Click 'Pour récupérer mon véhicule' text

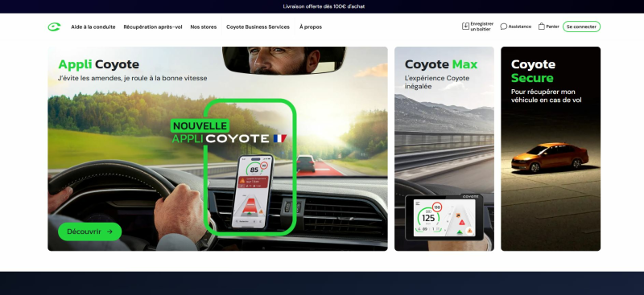click(x=547, y=96)
